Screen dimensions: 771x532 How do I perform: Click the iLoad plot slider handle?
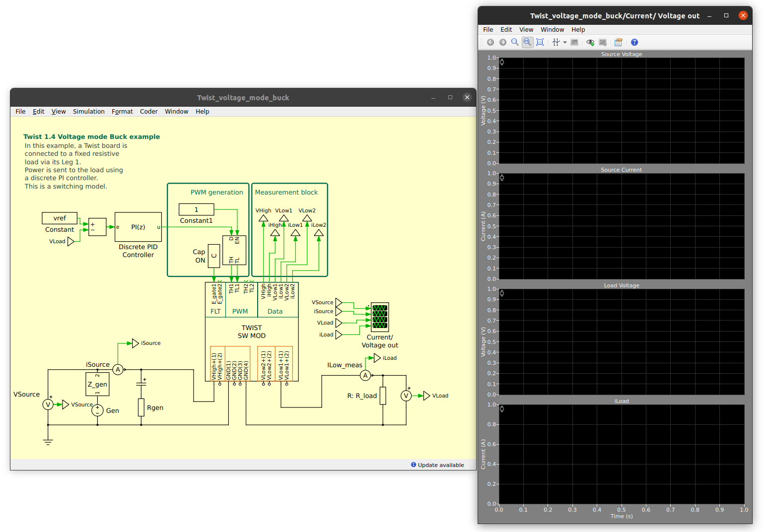click(x=502, y=409)
